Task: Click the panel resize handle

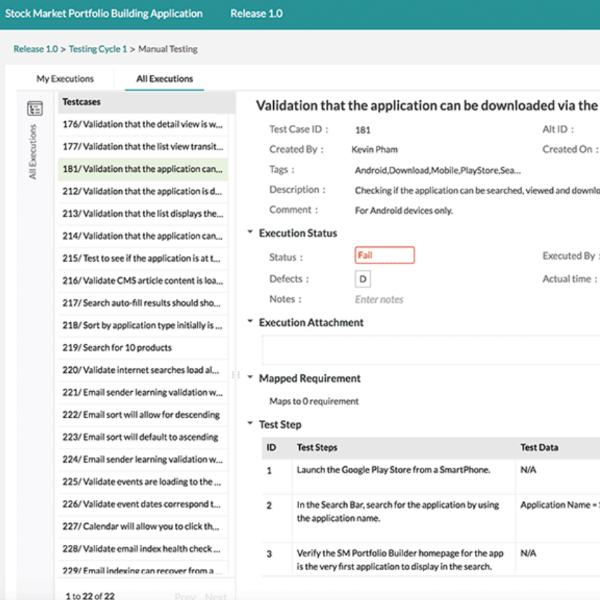Action: [x=235, y=375]
